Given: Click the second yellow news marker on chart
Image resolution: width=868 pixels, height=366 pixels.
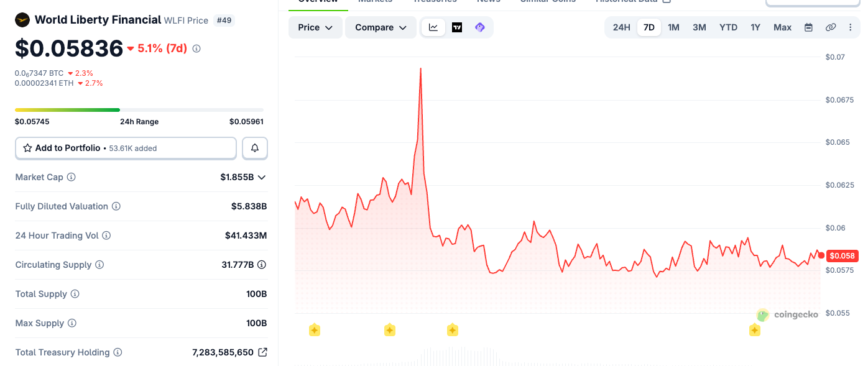Looking at the screenshot, I should pyautogui.click(x=390, y=330).
